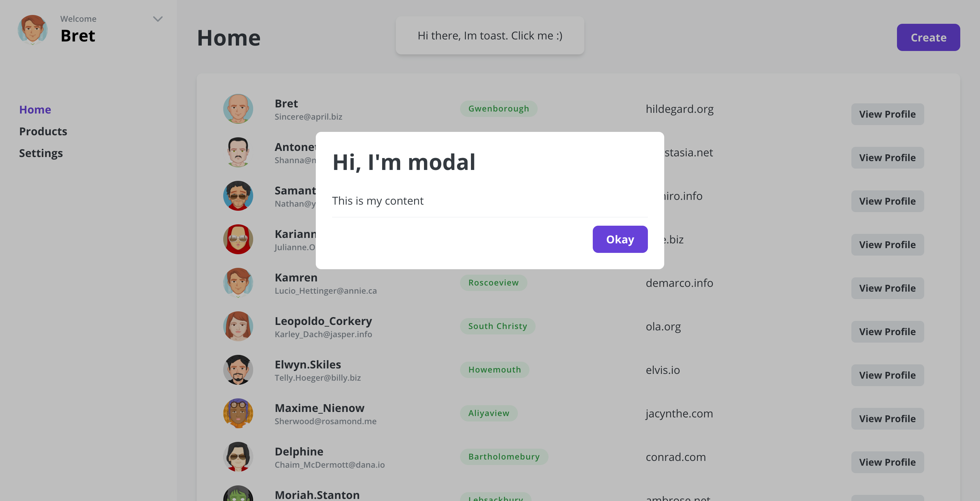Expand the user account dropdown arrow

point(158,19)
